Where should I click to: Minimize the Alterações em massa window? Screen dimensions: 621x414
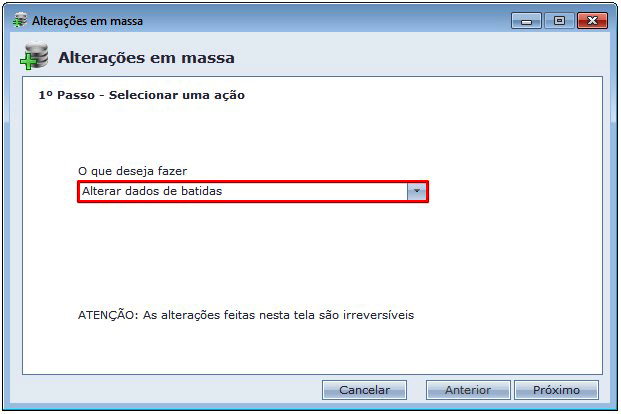pyautogui.click(x=527, y=20)
